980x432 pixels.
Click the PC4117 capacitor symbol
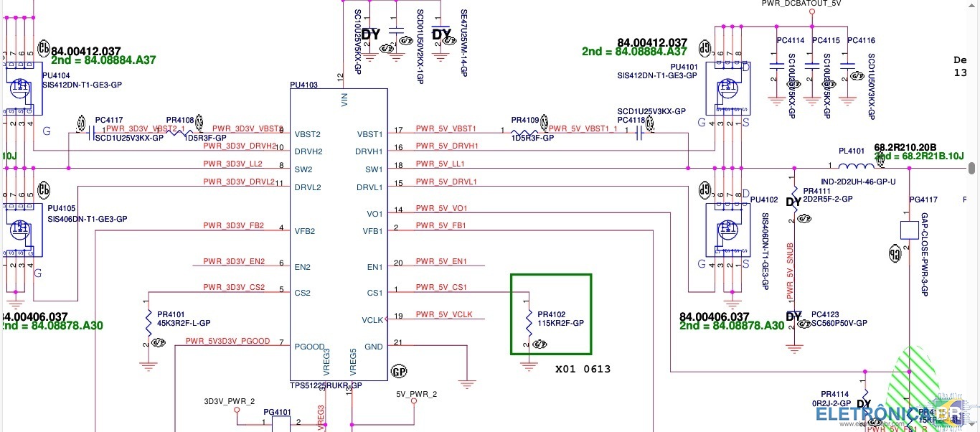click(90, 133)
